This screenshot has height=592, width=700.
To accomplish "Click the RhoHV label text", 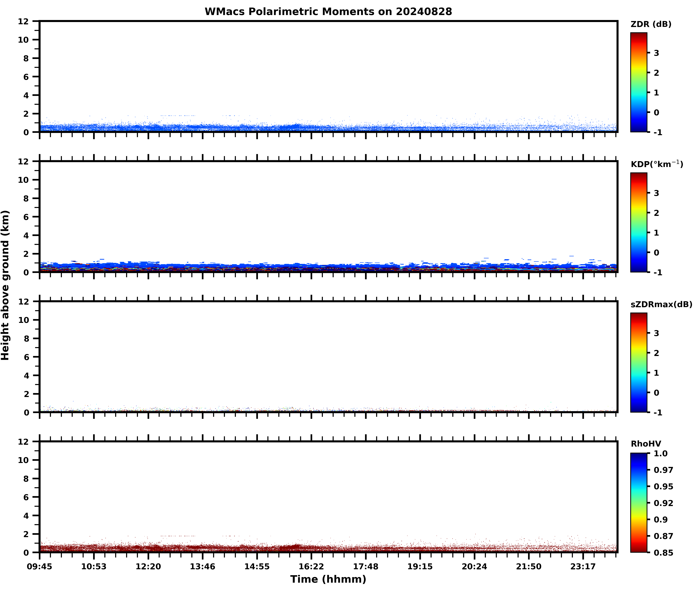I will point(646,444).
